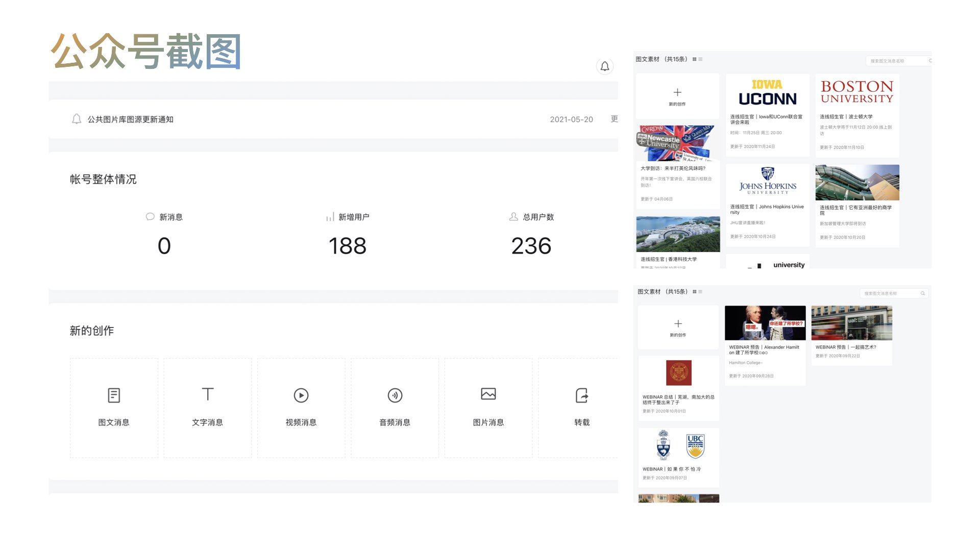
Task: Click the plus 新的创作 card in top panel
Action: (677, 96)
